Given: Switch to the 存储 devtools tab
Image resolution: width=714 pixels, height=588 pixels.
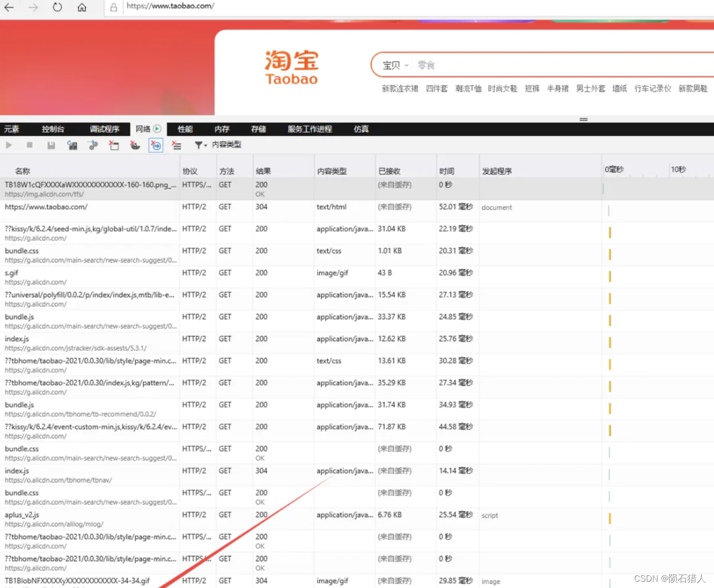Looking at the screenshot, I should 258,129.
